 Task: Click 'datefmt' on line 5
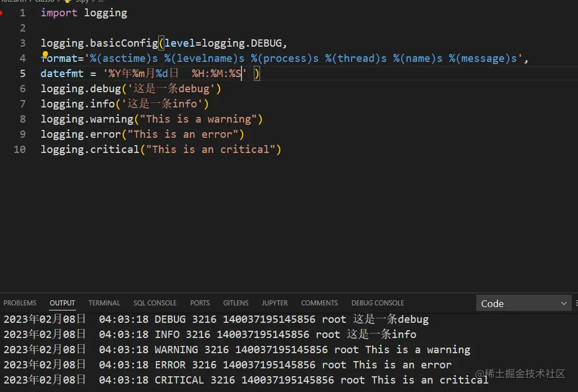click(x=62, y=73)
